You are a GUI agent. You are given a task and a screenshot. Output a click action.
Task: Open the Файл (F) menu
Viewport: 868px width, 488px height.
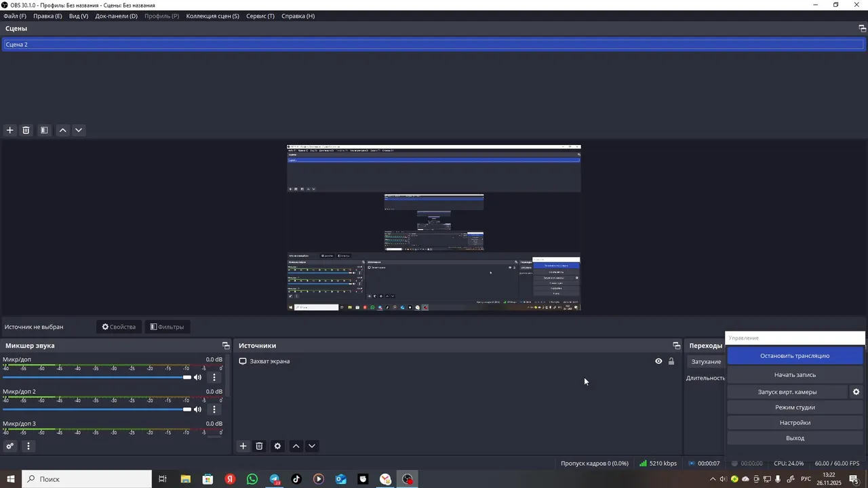[15, 16]
